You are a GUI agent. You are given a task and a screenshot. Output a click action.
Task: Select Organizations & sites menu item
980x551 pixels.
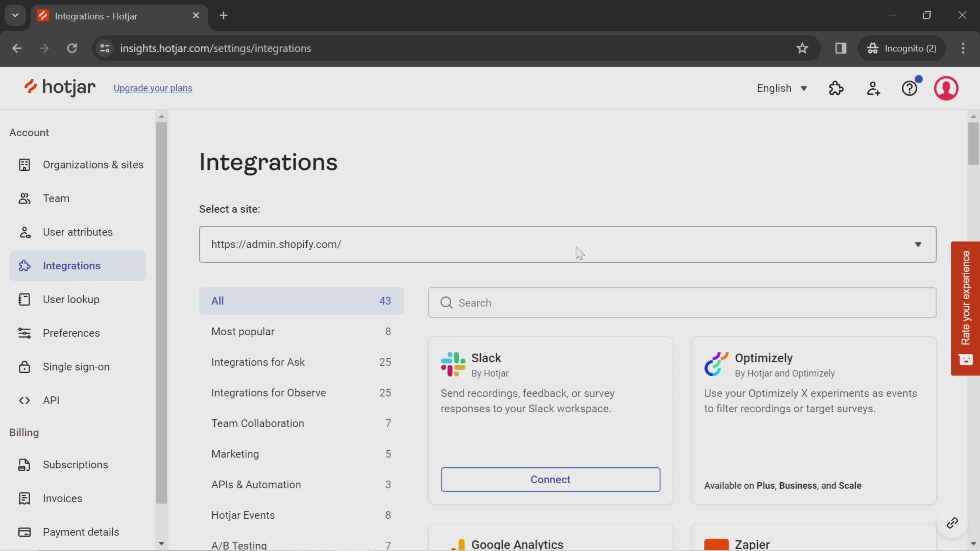pos(93,164)
